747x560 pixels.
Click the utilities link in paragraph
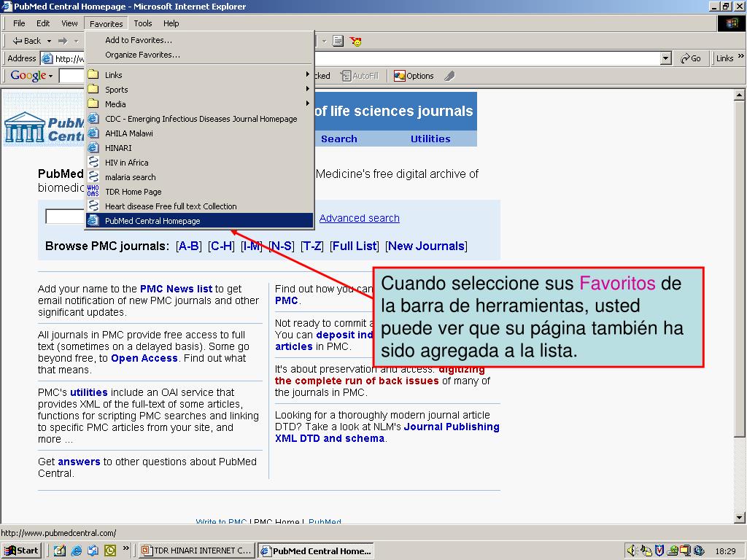[x=89, y=392]
